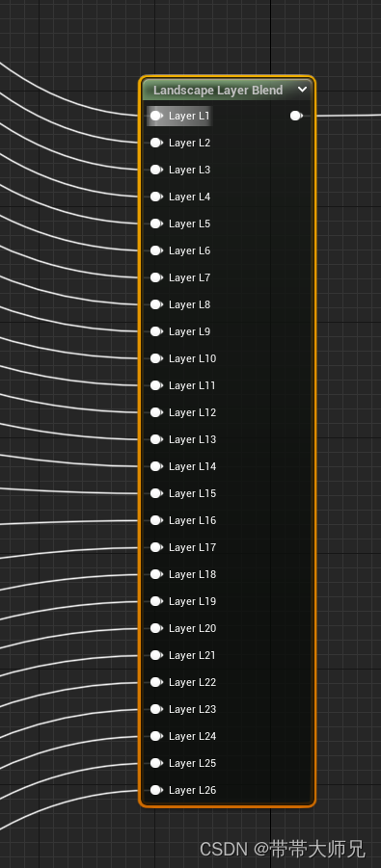Click the Layer L6 input pin
The height and width of the screenshot is (868, 381).
point(156,250)
